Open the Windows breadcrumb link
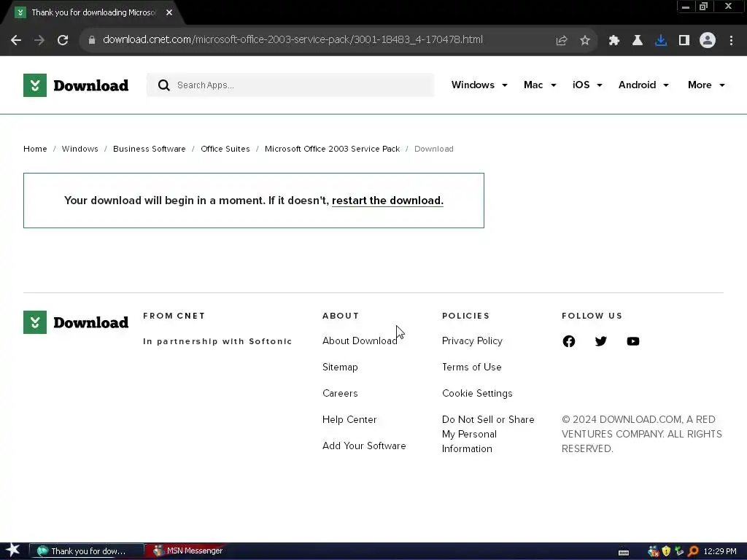Viewport: 747px width, 560px height. pyautogui.click(x=80, y=149)
